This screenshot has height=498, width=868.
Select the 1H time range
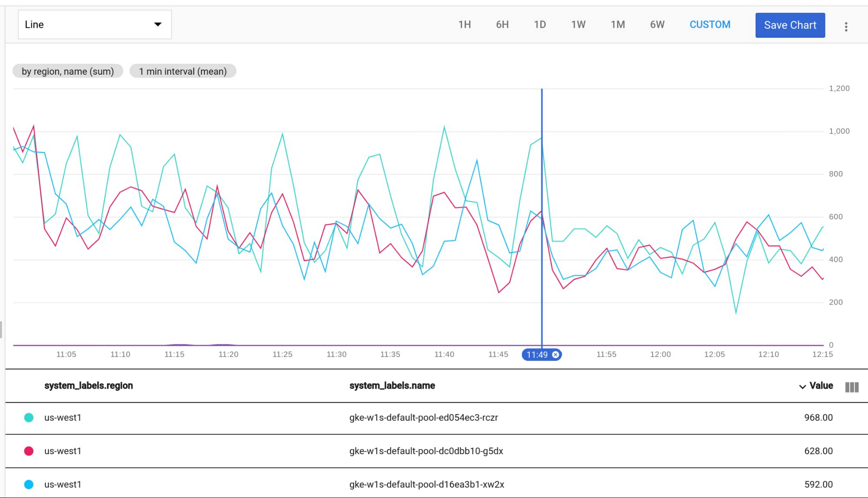[464, 25]
